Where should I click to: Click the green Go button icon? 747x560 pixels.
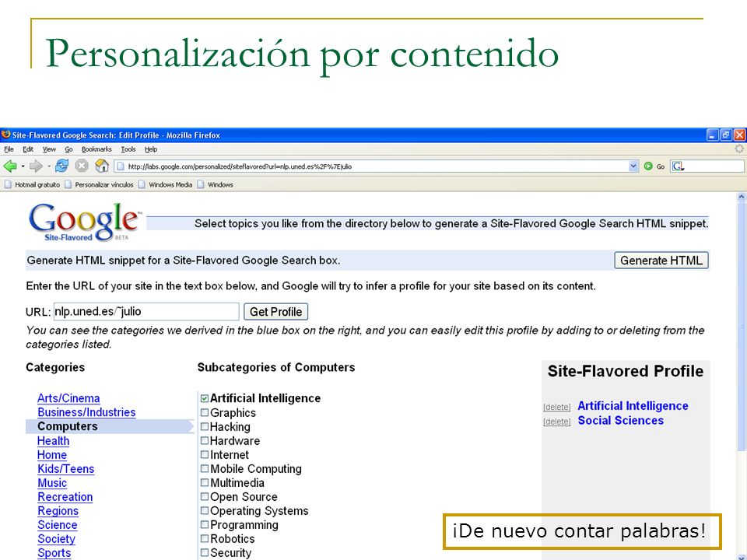pos(648,166)
